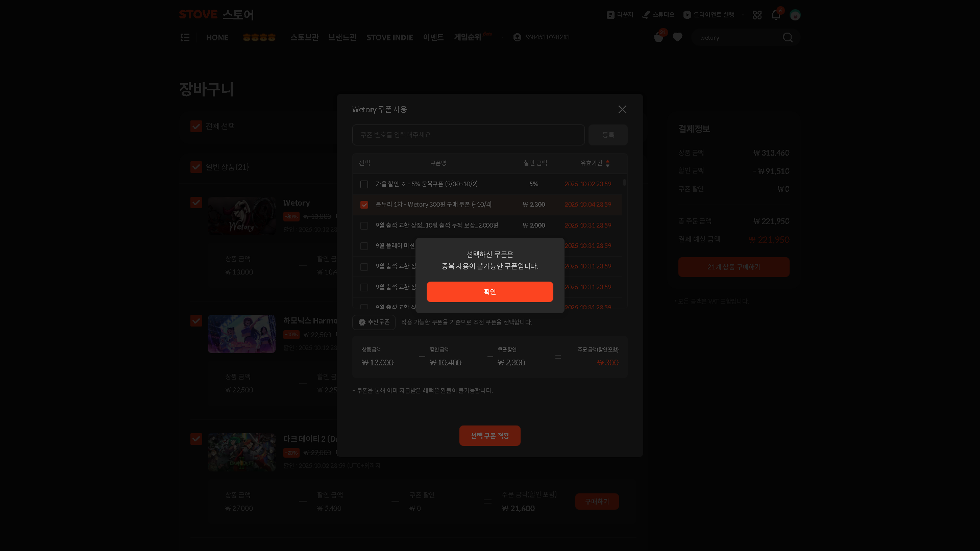Click the ₩ 2,300 coupon discount amount
980x551 pixels.
pos(534,205)
